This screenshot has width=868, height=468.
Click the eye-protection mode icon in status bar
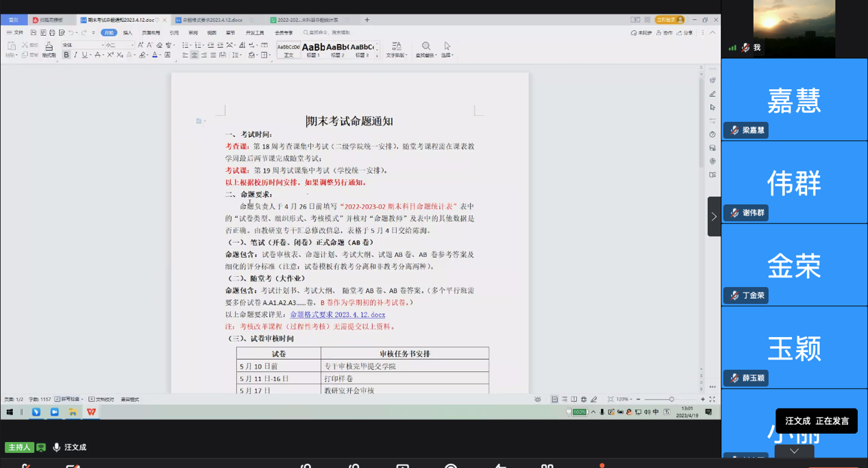tap(538, 399)
